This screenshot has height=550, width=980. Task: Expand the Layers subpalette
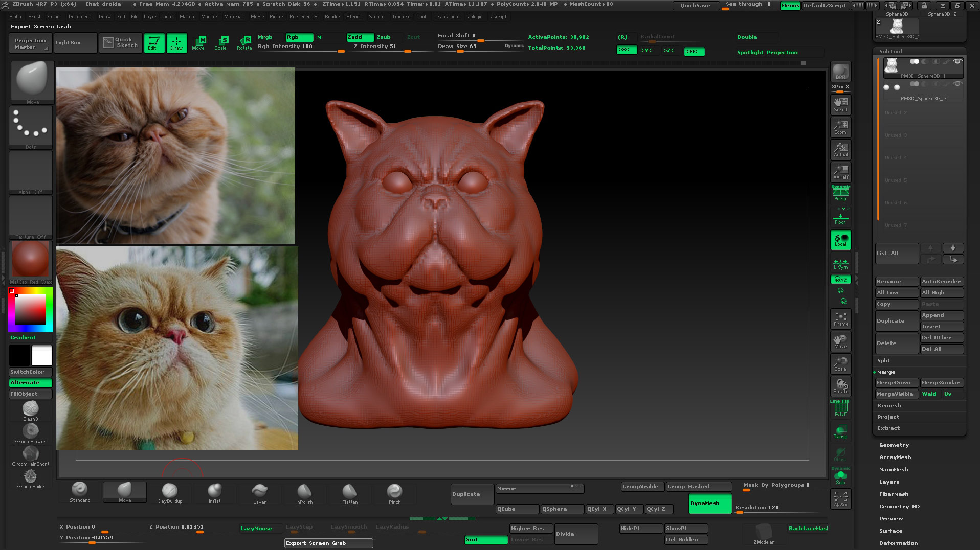[889, 482]
